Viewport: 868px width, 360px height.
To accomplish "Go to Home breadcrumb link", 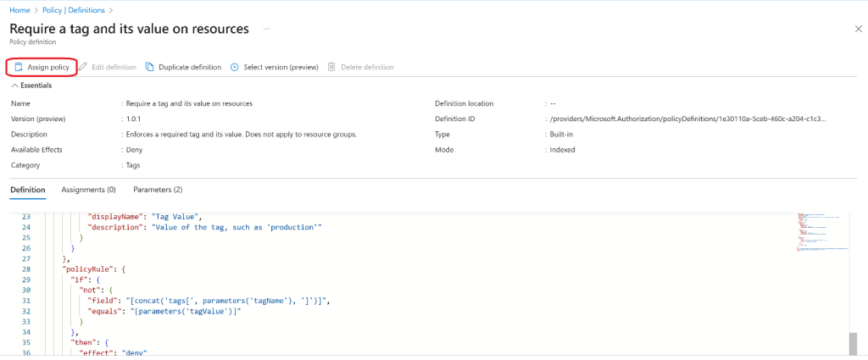I will [19, 9].
